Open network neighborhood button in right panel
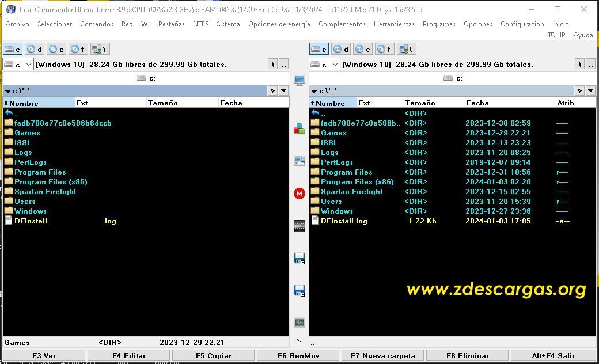This screenshot has height=364, width=599. (406, 49)
